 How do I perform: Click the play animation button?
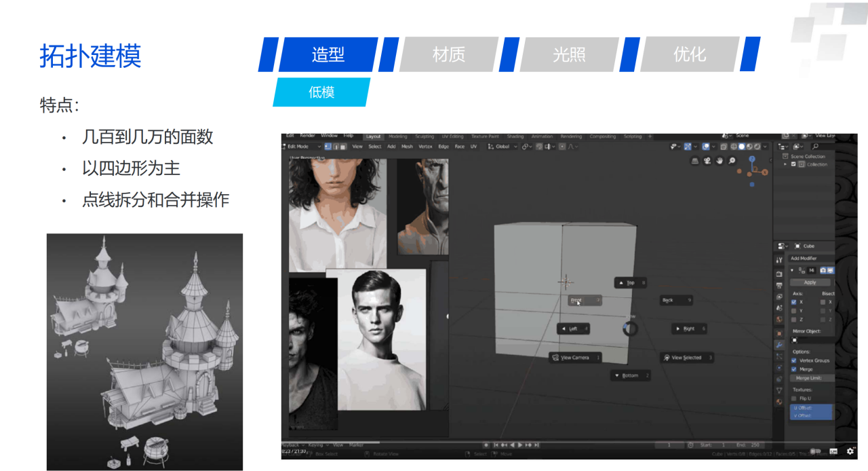click(521, 445)
